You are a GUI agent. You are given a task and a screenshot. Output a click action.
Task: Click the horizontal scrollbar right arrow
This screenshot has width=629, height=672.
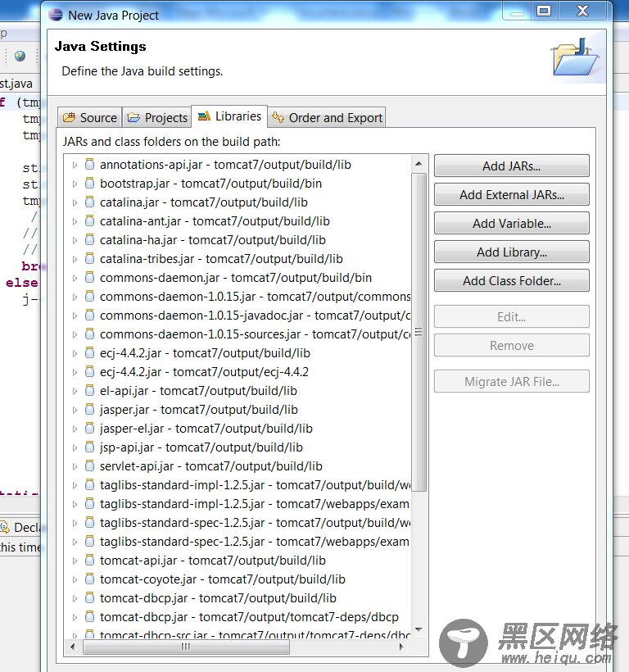pyautogui.click(x=401, y=647)
